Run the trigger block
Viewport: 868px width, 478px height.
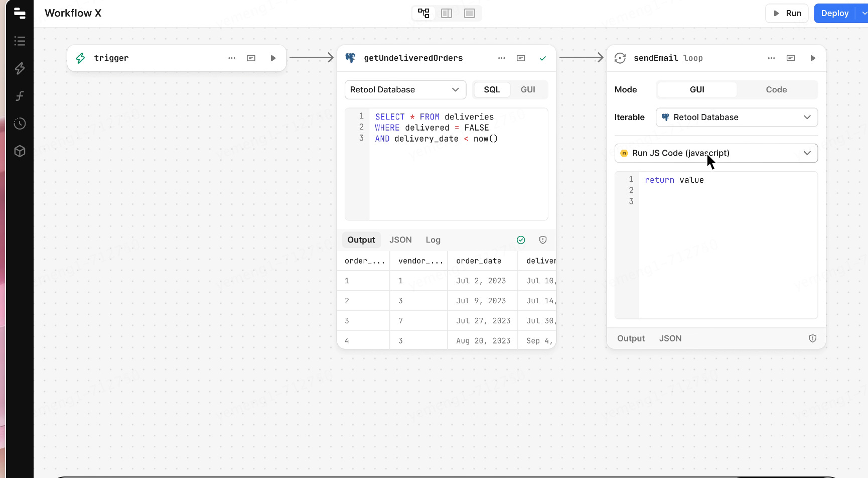point(273,58)
